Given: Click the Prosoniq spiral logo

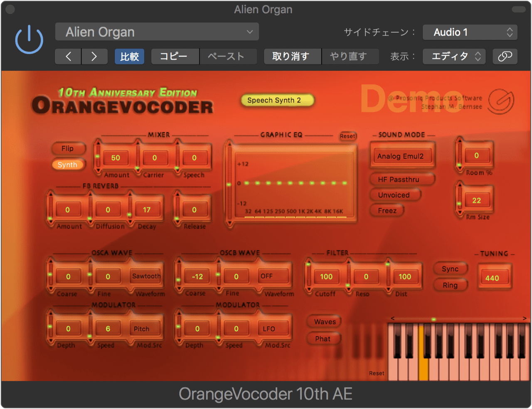Looking at the screenshot, I should [x=501, y=100].
